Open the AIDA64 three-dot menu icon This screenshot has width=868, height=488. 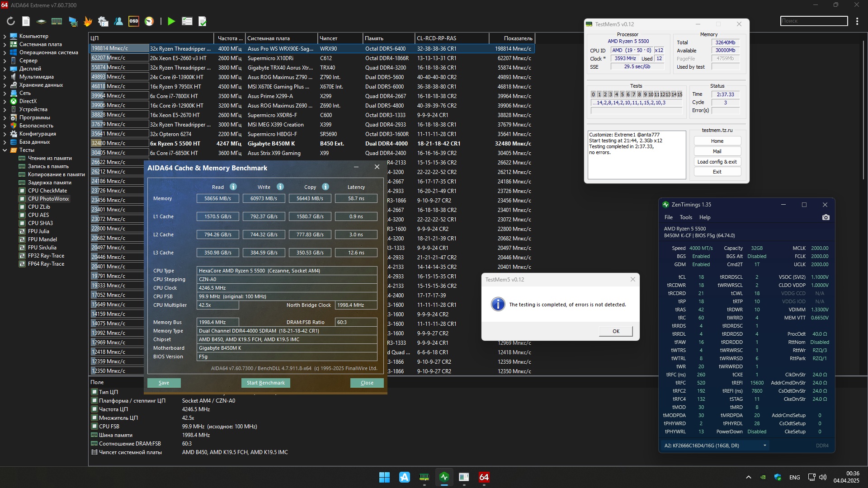857,21
